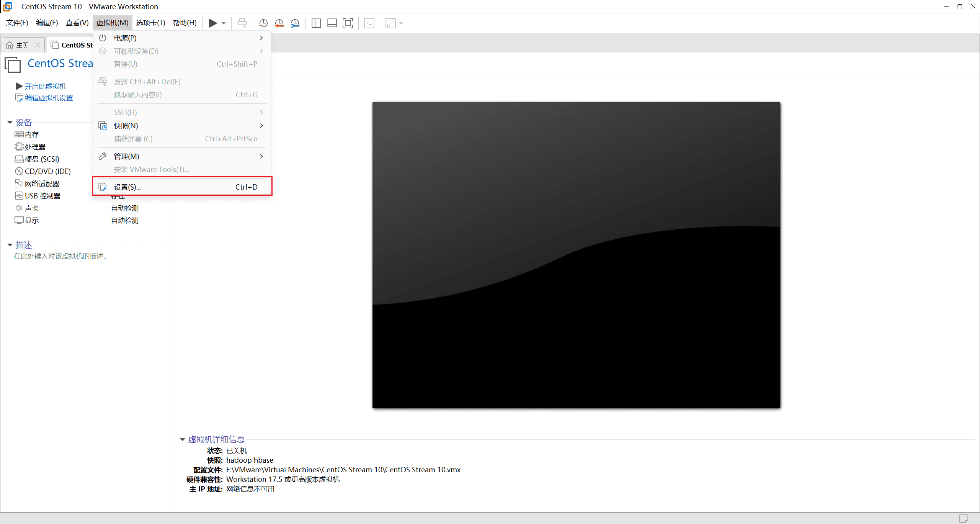Open the stretch display dropdown arrow

pyautogui.click(x=401, y=23)
